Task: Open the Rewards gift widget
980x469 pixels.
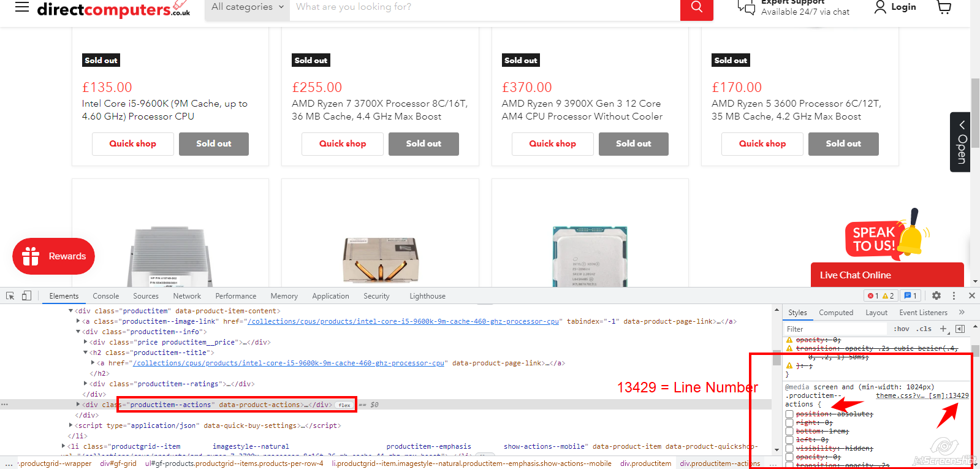Action: [54, 256]
